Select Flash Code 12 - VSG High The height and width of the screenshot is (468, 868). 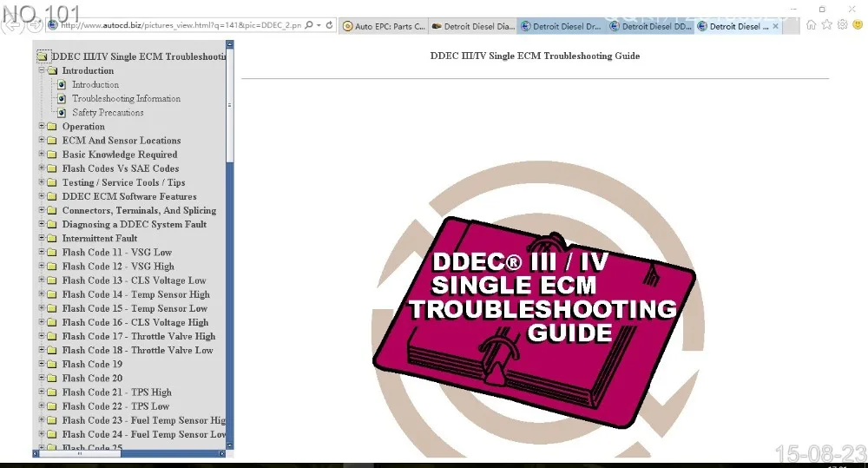(x=118, y=267)
